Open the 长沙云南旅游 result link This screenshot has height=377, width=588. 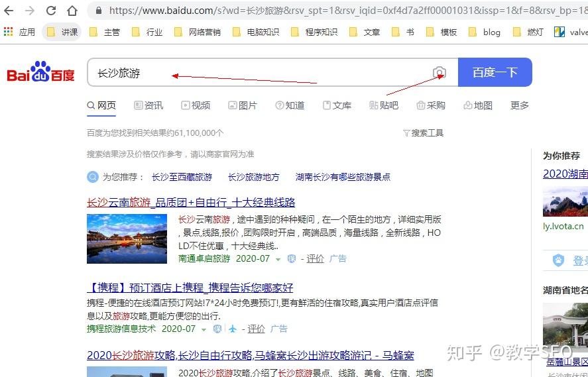[x=191, y=202]
